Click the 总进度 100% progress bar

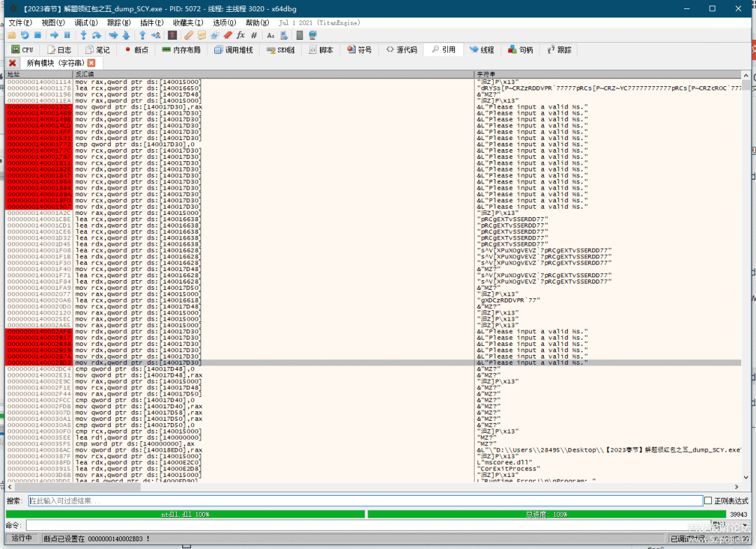coord(546,514)
